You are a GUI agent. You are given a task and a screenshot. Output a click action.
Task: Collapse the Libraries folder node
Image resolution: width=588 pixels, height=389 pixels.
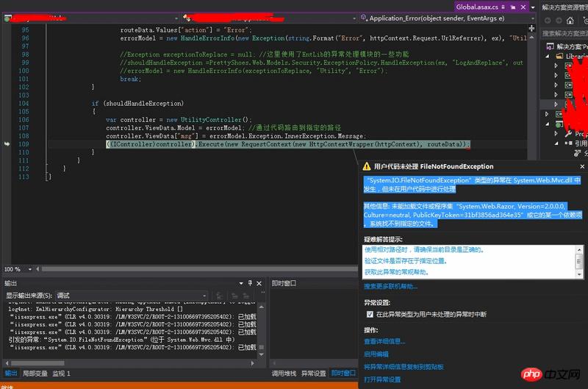coord(548,57)
